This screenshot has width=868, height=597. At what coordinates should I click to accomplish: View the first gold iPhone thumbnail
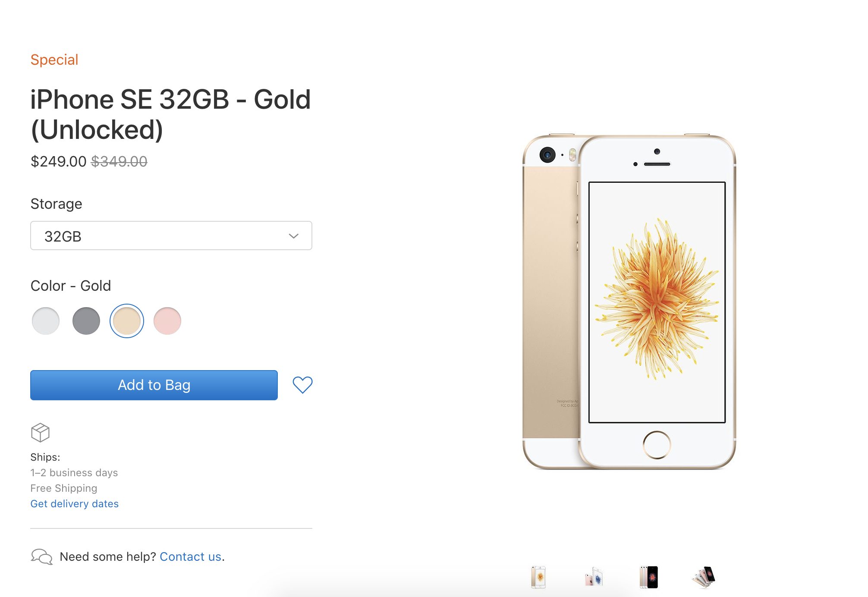click(x=538, y=577)
